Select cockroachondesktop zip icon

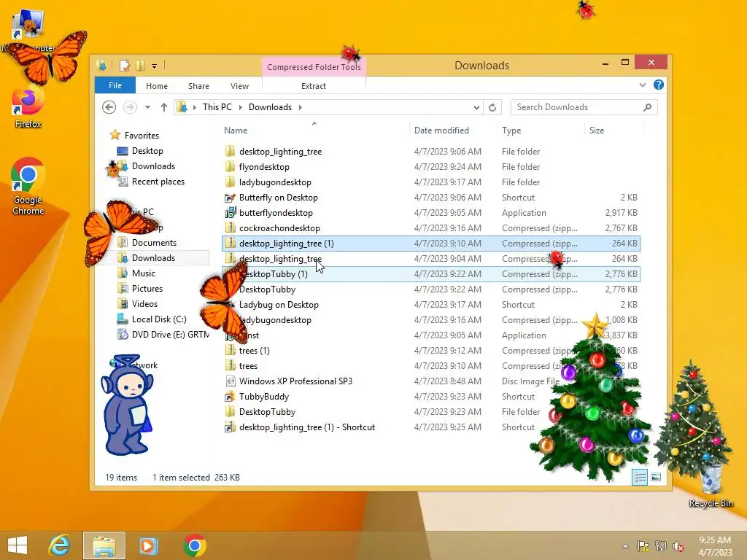click(x=230, y=227)
